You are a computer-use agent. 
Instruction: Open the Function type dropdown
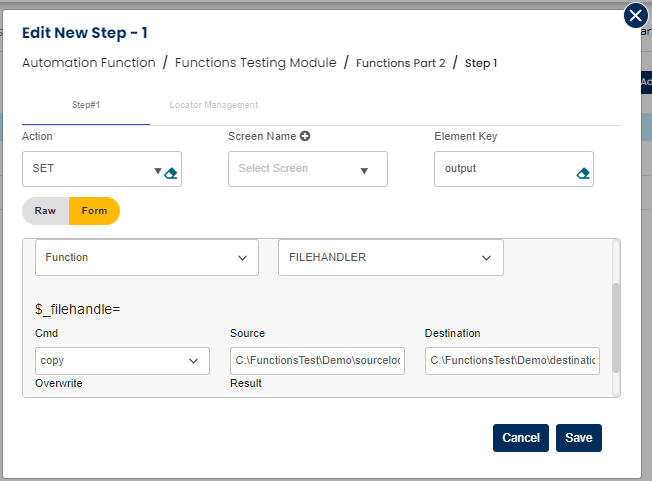tap(146, 257)
